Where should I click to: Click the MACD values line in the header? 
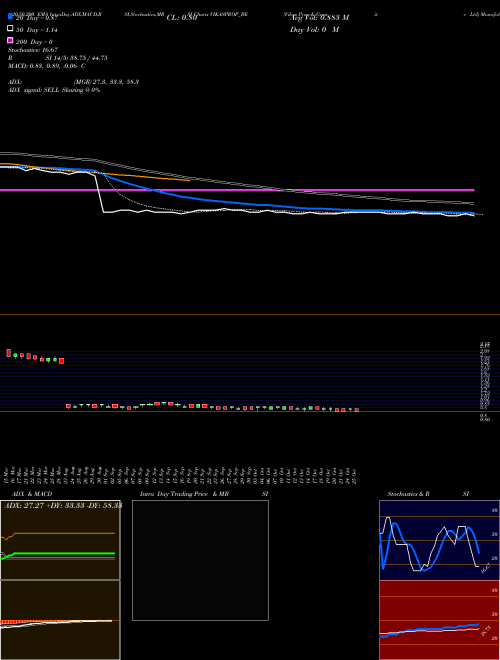tap(47, 66)
